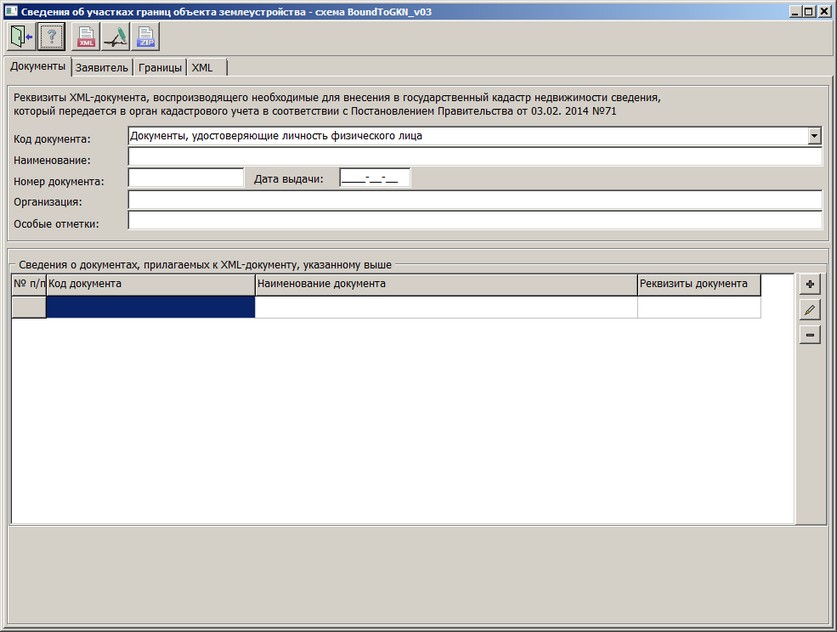The image size is (837, 632).
Task: Open the Границы tab
Action: (160, 67)
